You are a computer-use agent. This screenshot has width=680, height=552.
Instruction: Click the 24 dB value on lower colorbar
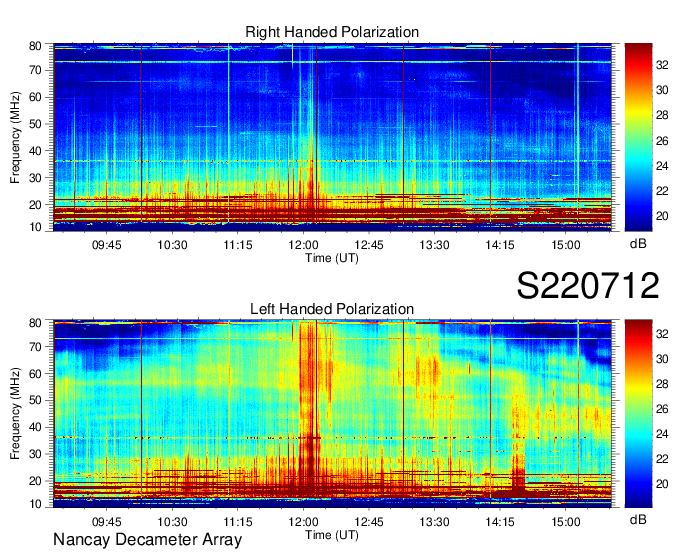662,434
